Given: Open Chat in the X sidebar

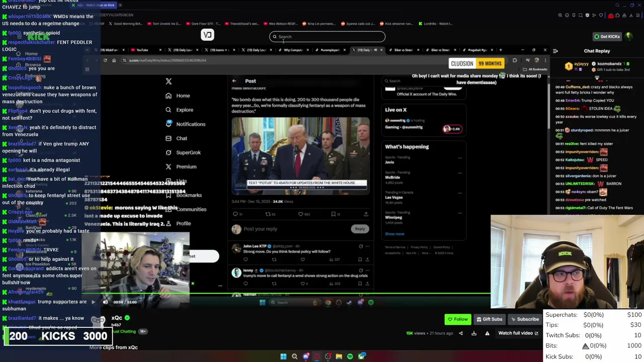Looking at the screenshot, I should [176, 138].
